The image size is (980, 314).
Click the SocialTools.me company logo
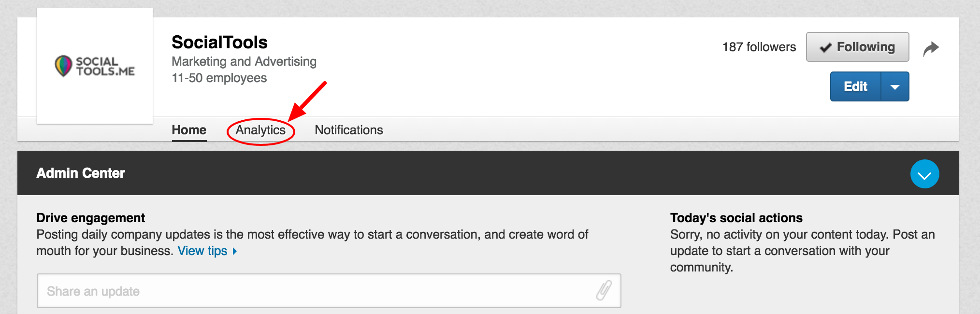pyautogui.click(x=95, y=66)
